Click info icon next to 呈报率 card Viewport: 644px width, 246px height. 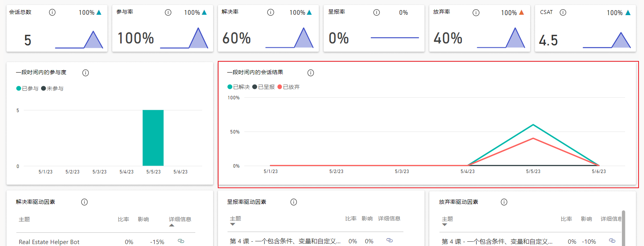377,12
